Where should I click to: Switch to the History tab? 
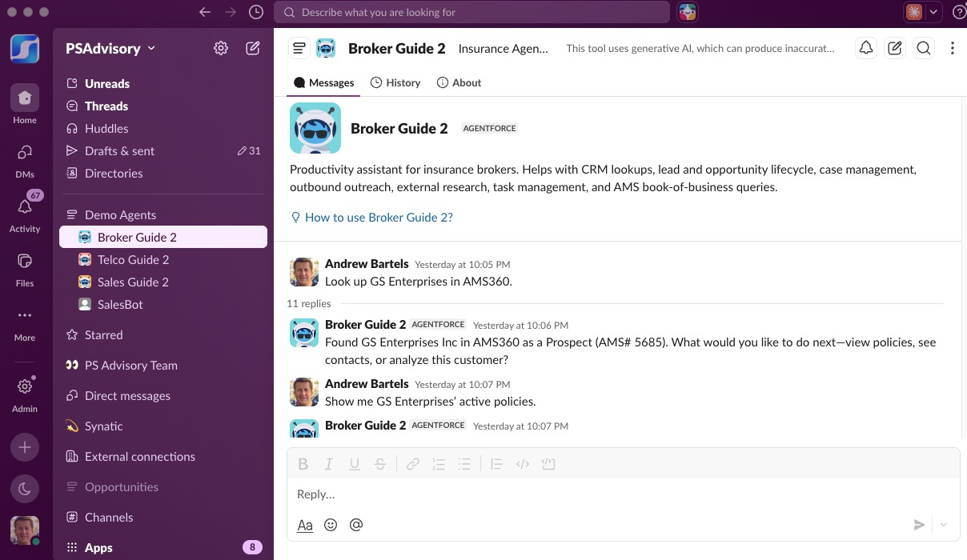point(395,82)
